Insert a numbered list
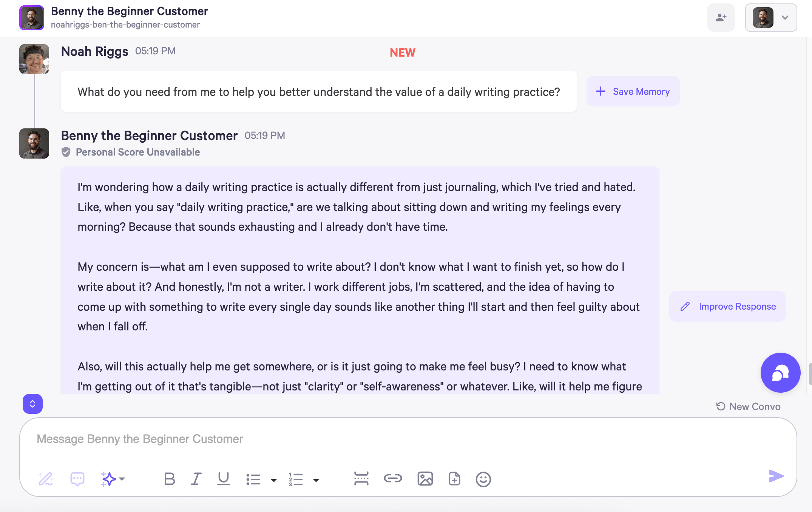The image size is (812, 512). (x=296, y=479)
